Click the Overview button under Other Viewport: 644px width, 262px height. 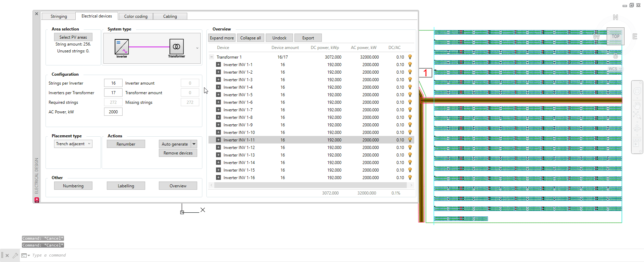pyautogui.click(x=178, y=186)
